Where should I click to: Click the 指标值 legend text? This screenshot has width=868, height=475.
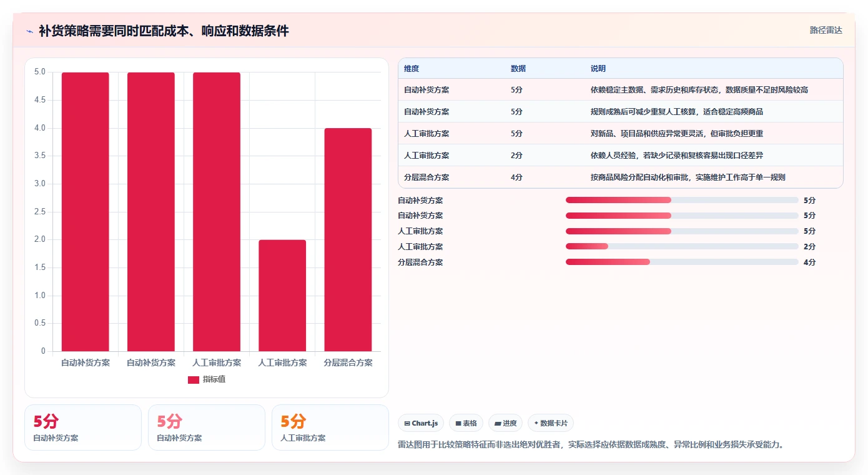(214, 380)
